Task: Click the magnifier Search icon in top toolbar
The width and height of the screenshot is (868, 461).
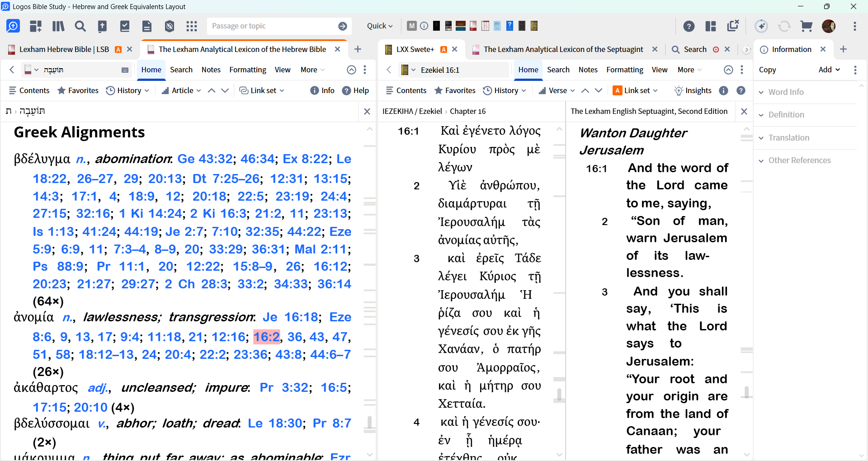Action: click(x=80, y=26)
